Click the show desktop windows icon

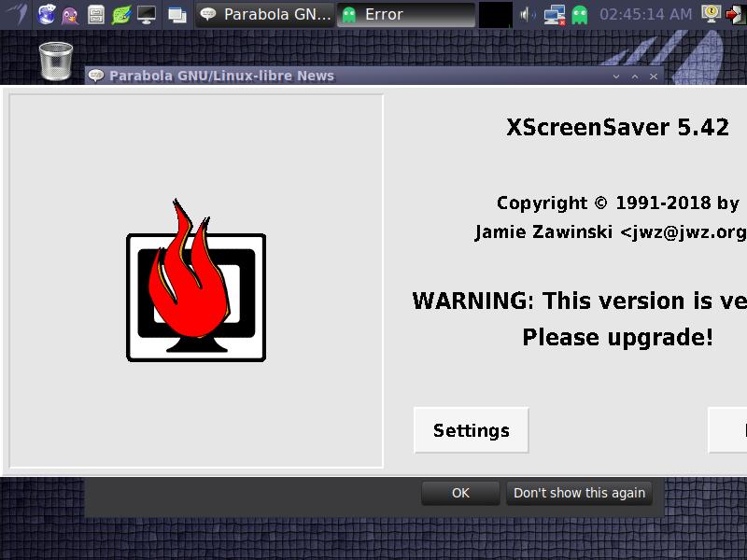(x=177, y=15)
